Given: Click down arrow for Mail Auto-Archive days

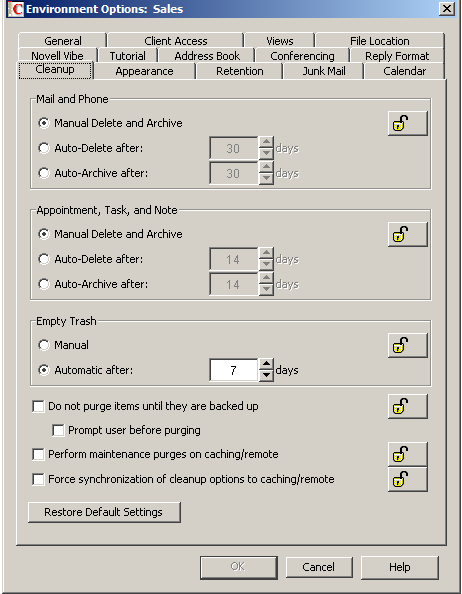Looking at the screenshot, I should coord(266,178).
